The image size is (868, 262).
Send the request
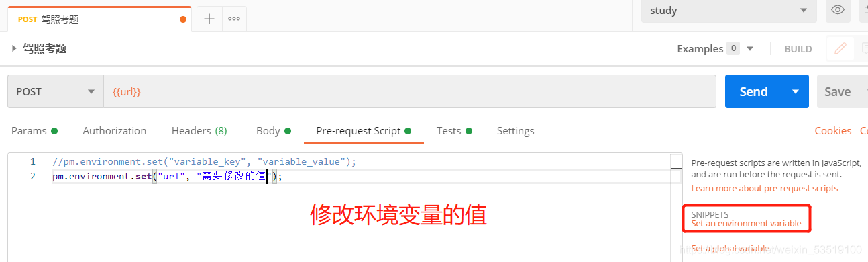coord(753,92)
